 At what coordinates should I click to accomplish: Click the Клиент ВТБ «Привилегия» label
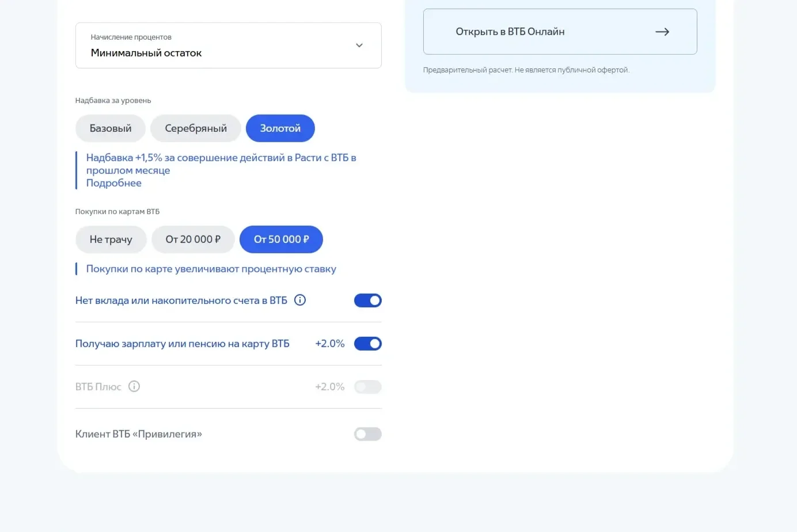pyautogui.click(x=139, y=434)
